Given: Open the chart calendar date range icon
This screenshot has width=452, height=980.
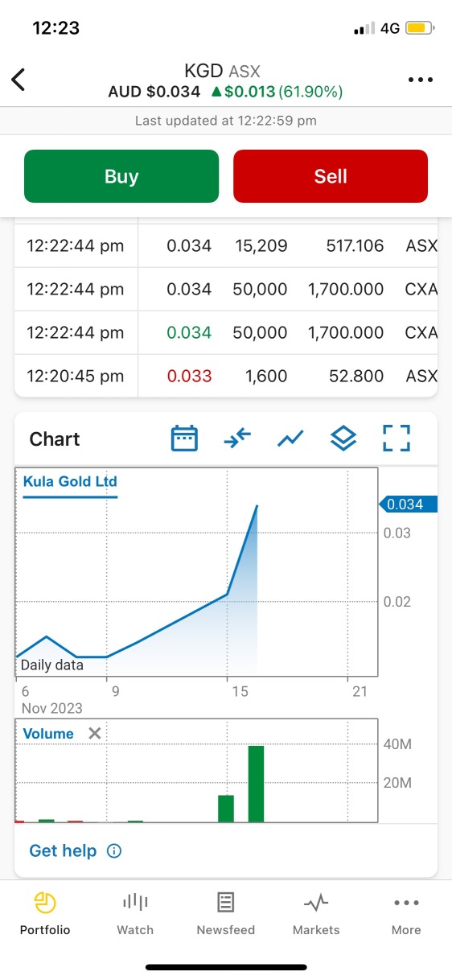Looking at the screenshot, I should point(184,439).
